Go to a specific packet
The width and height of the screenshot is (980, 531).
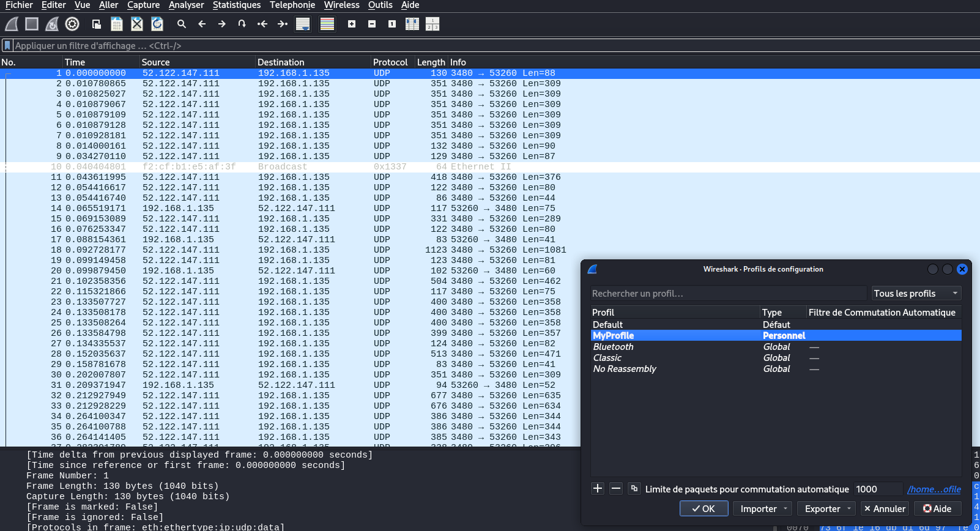(242, 24)
